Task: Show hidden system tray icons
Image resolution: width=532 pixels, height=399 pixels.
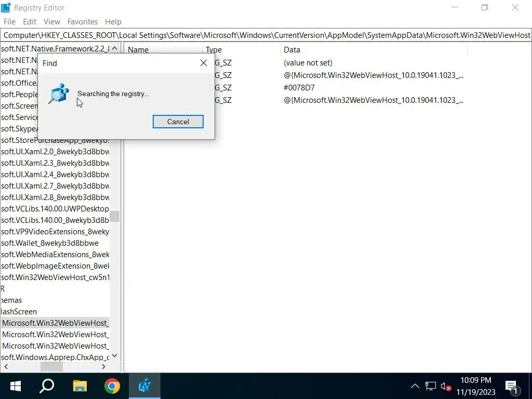Action: (415, 386)
